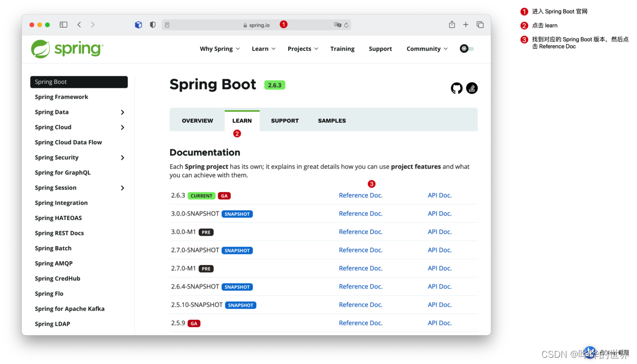The width and height of the screenshot is (637, 364).
Task: Open Spring Cloud Data Flow project
Action: point(68,142)
